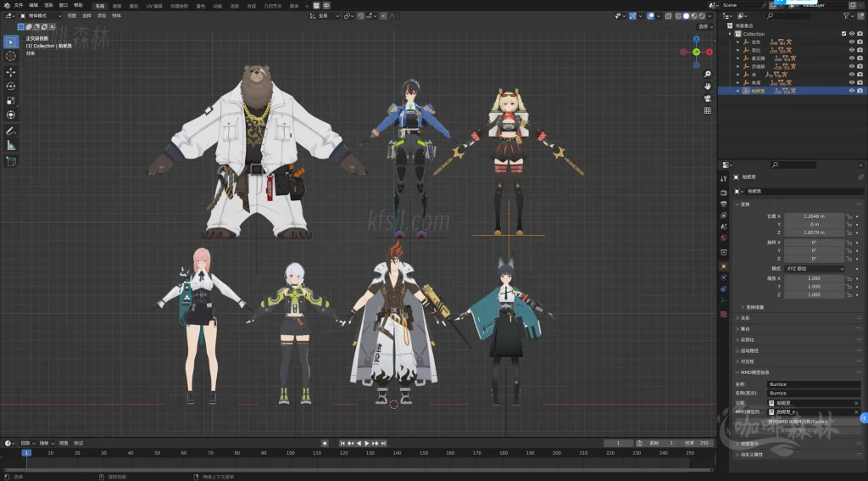
Task: Hide the selected 柏妮思 row's eye icon
Action: pyautogui.click(x=851, y=90)
